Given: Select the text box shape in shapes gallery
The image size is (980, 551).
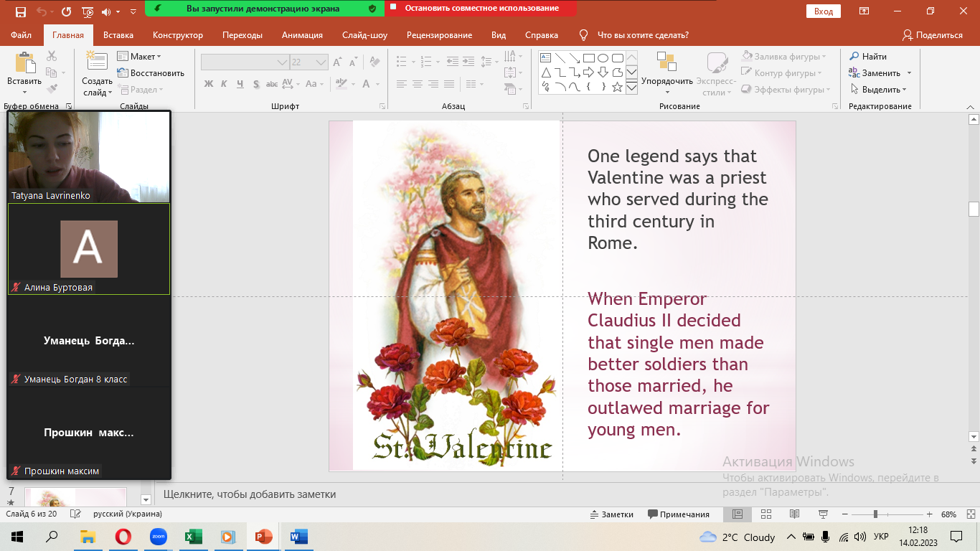Looking at the screenshot, I should [x=545, y=58].
